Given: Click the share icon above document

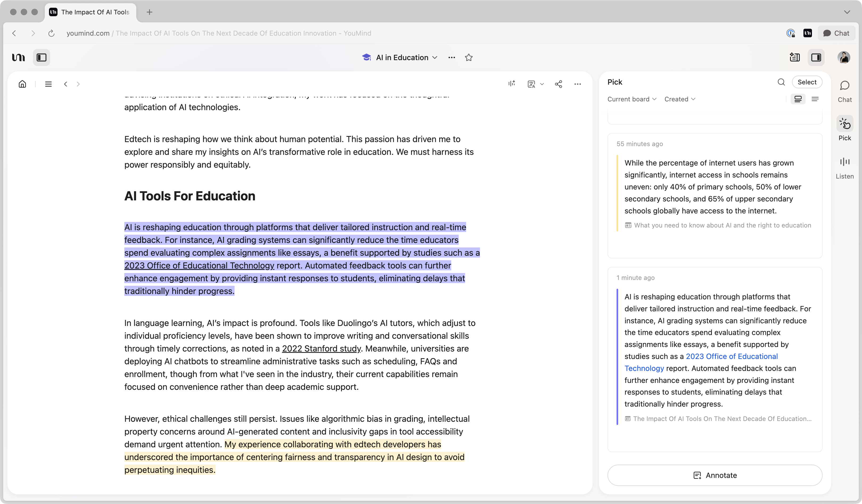Looking at the screenshot, I should click(x=558, y=84).
